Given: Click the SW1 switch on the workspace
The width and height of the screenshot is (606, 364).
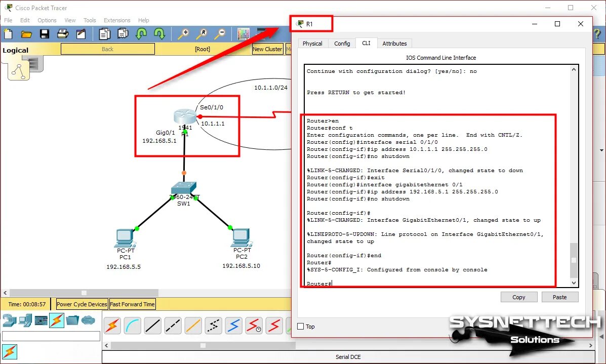Looking at the screenshot, I should 184,188.
